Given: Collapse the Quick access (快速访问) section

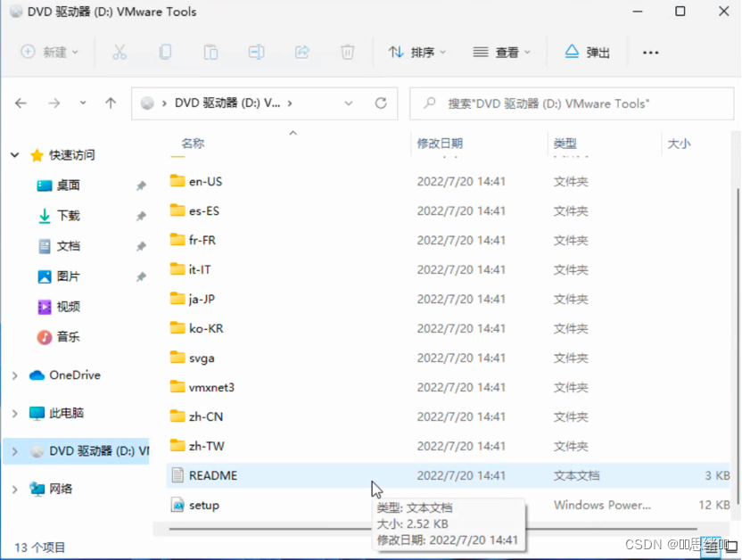Looking at the screenshot, I should click(14, 154).
